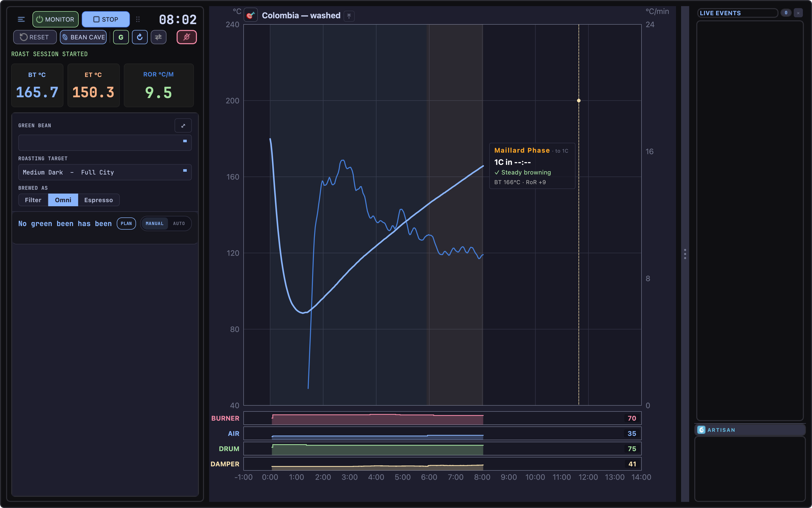812x508 pixels.
Task: Click the STOP roast button
Action: click(x=106, y=20)
